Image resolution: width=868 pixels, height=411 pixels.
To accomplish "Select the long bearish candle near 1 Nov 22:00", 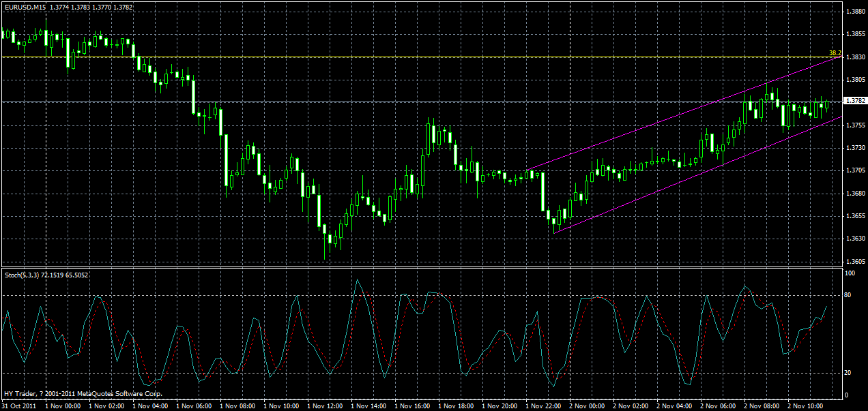I will click(x=542, y=191).
